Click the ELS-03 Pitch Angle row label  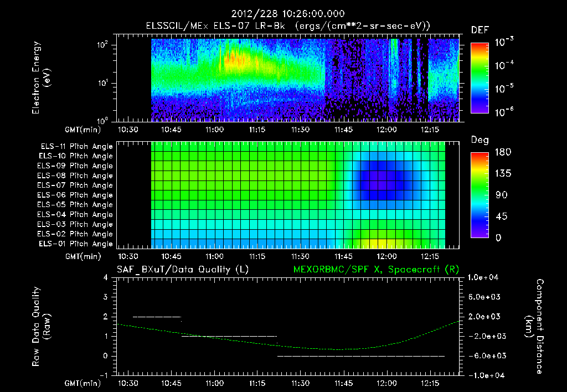tap(75, 225)
